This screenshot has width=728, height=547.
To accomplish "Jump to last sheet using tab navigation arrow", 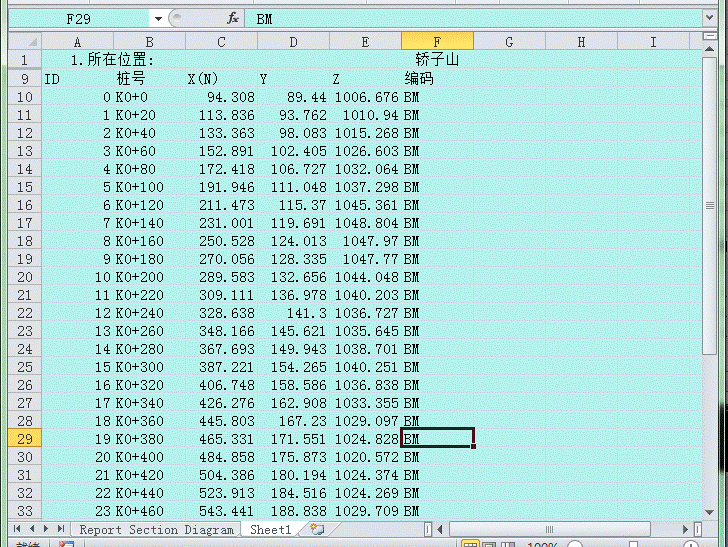I will click(60, 529).
